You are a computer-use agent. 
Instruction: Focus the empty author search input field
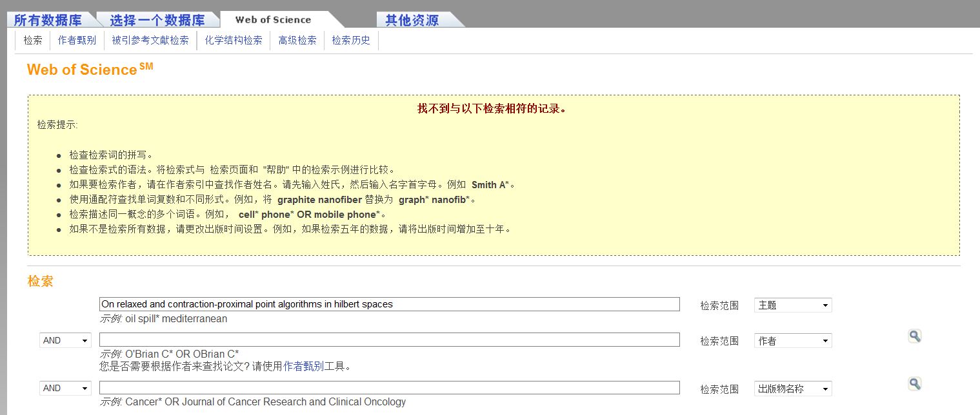390,340
